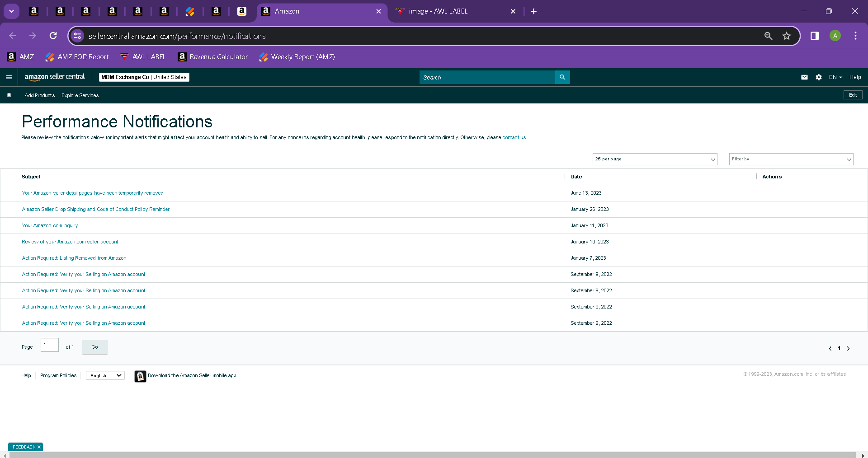Select the January 11, 2023 date cell
The image size is (868, 458).
click(590, 225)
